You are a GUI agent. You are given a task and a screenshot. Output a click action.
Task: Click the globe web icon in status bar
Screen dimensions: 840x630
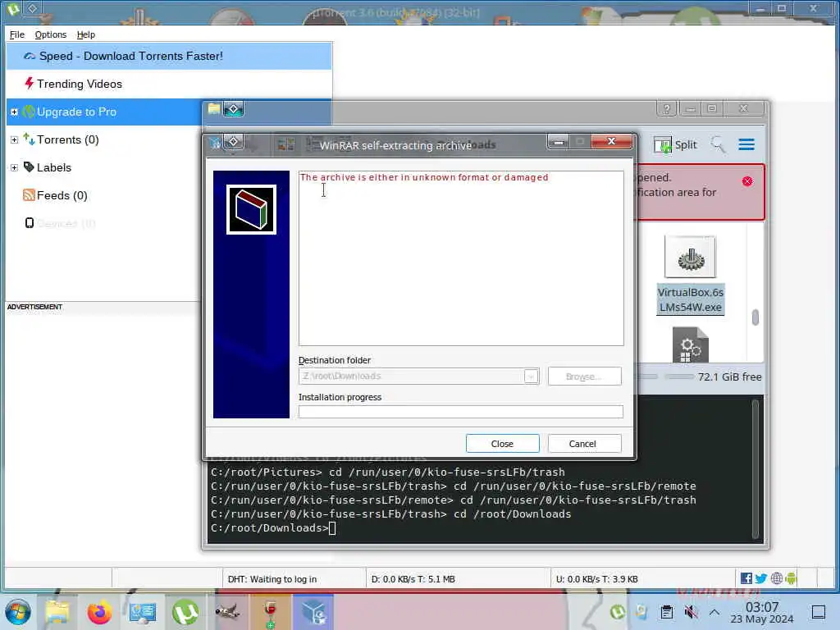click(776, 578)
